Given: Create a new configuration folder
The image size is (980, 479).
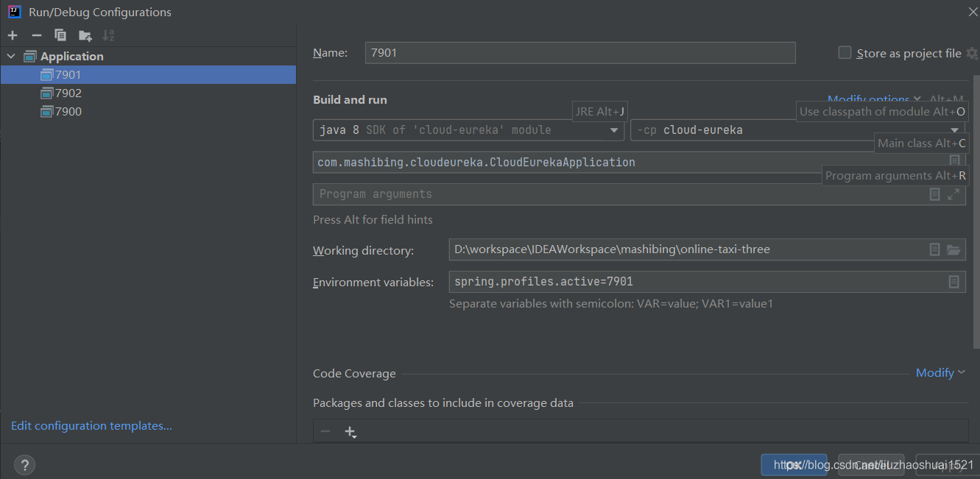Looking at the screenshot, I should (x=84, y=35).
